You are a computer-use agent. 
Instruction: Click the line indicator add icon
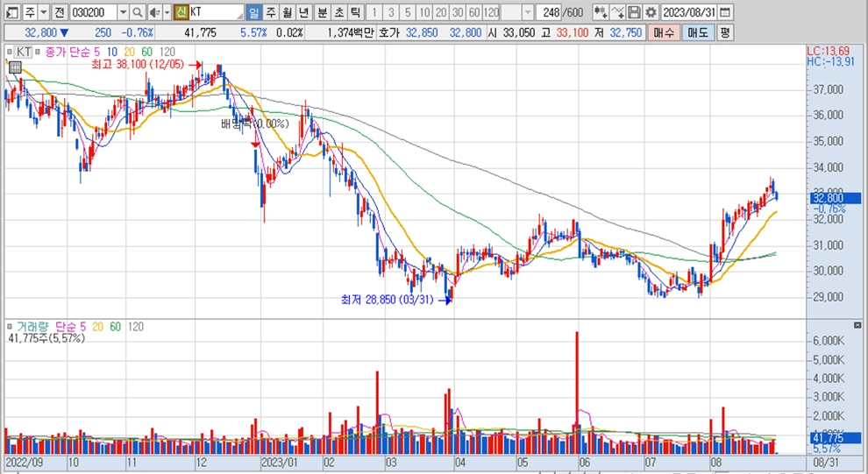tap(617, 12)
